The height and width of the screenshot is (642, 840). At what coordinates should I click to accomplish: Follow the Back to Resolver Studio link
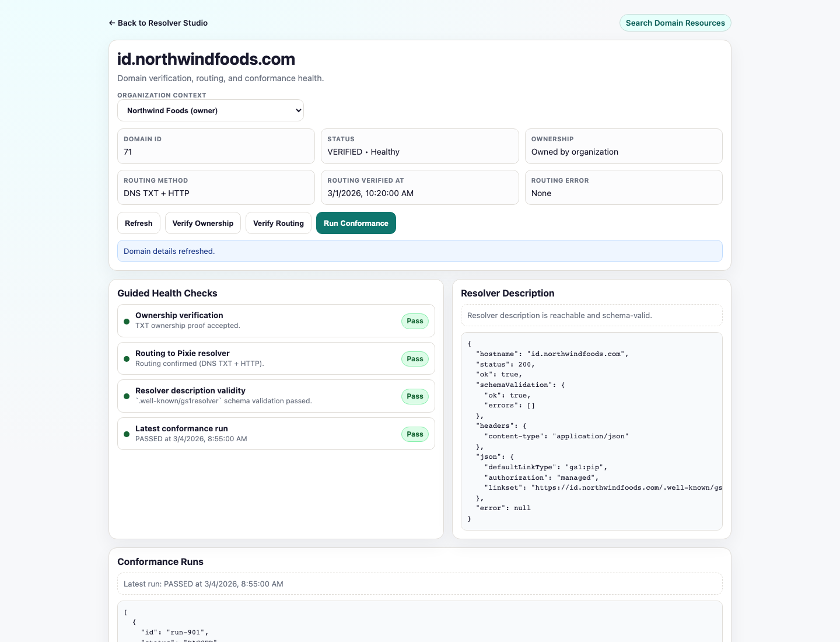point(158,23)
